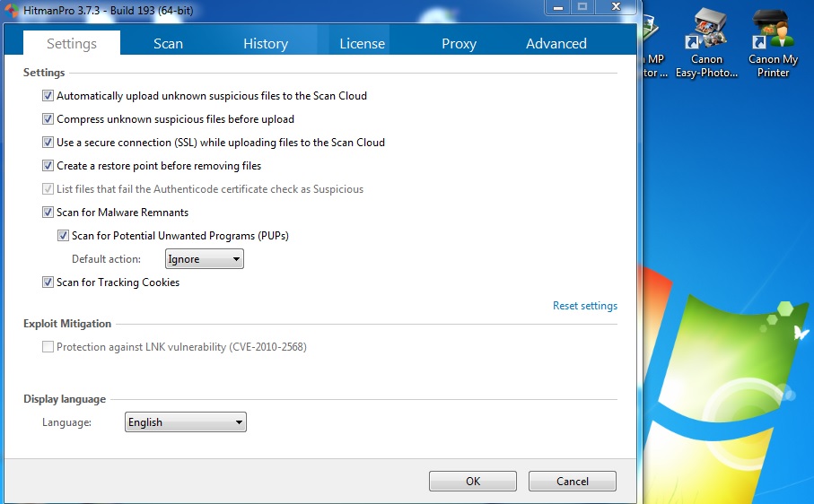The image size is (814, 504).
Task: Click the HitmanPro title bar icon
Action: pyautogui.click(x=12, y=11)
